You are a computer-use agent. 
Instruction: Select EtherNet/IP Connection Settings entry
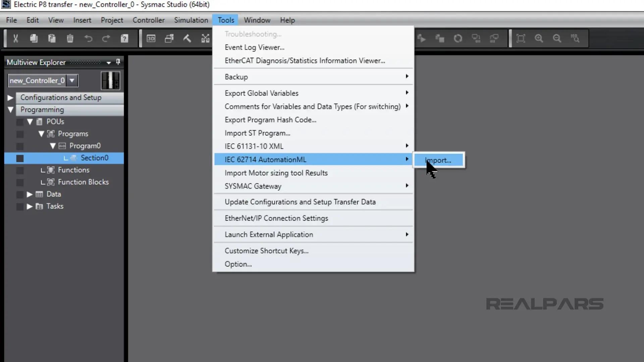point(313,218)
